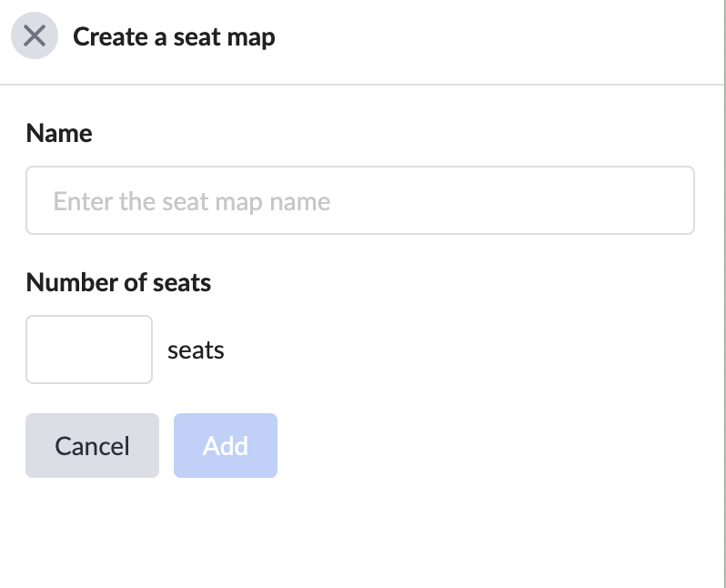
Task: Click the empty seats count input
Action: pyautogui.click(x=89, y=350)
